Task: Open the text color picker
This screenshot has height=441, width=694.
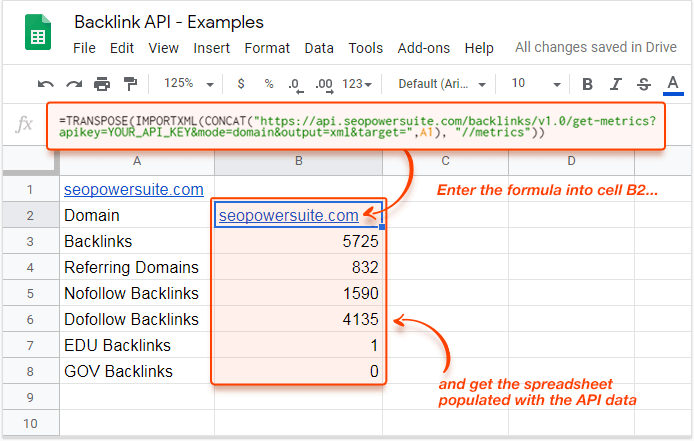Action: point(673,84)
